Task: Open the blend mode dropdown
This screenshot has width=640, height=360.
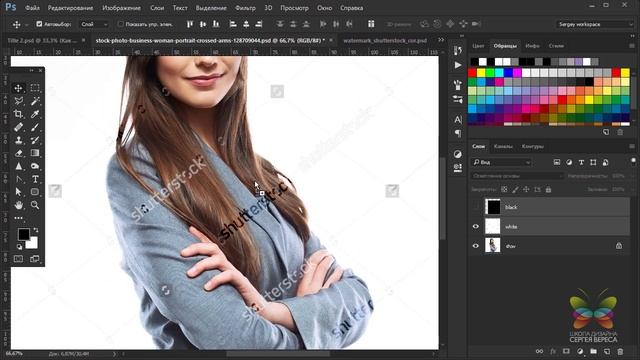Action: pyautogui.click(x=518, y=176)
